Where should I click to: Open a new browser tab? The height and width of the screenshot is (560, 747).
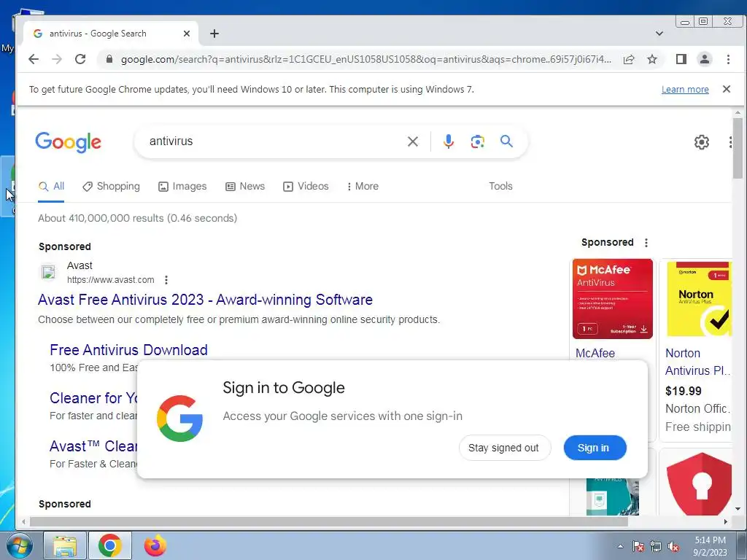point(214,34)
